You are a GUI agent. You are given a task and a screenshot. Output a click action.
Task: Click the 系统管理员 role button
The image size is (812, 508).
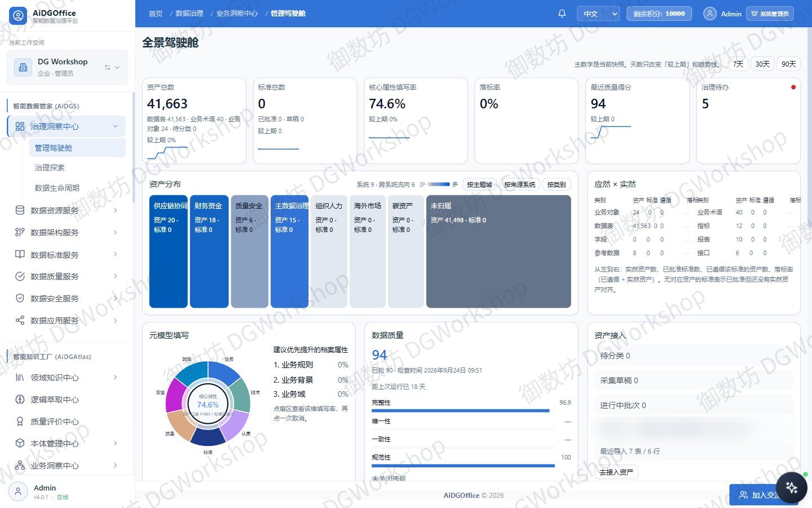tap(770, 14)
